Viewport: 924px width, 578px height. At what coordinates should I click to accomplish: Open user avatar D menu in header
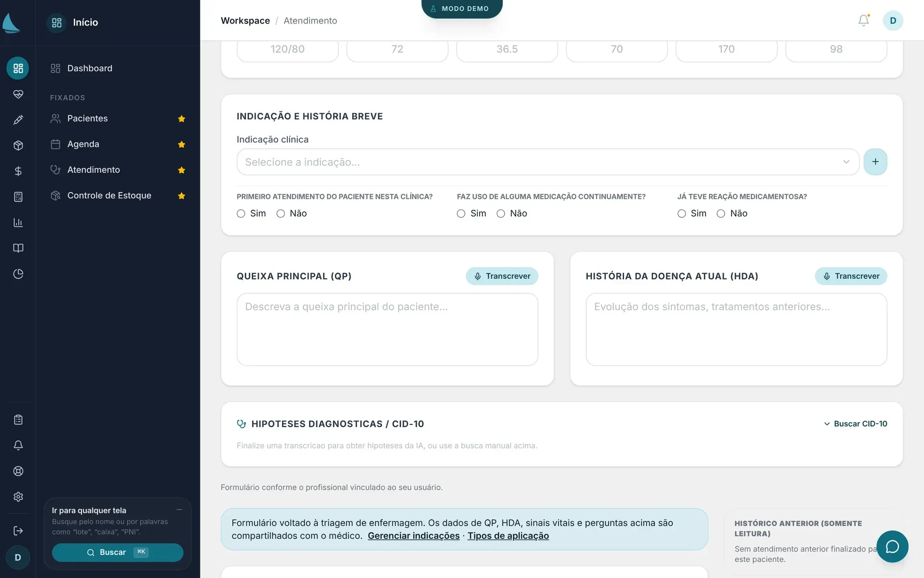point(893,21)
